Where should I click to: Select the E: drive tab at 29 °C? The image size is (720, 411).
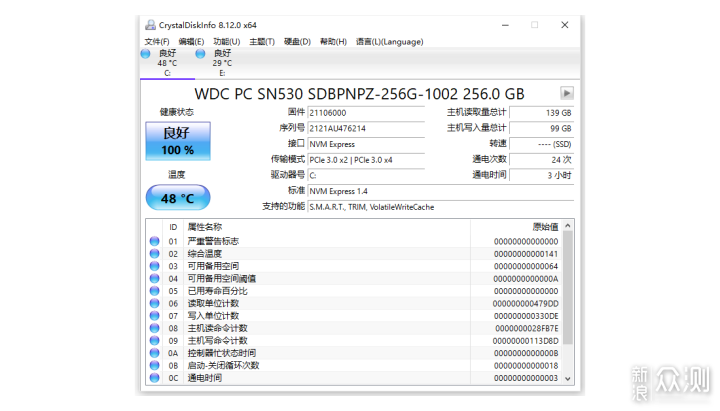coord(222,63)
